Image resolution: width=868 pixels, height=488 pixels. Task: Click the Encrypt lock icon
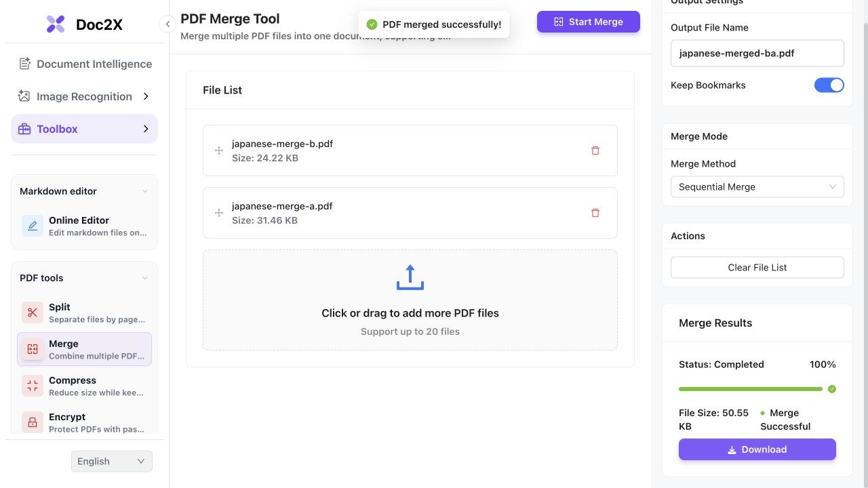(x=33, y=422)
